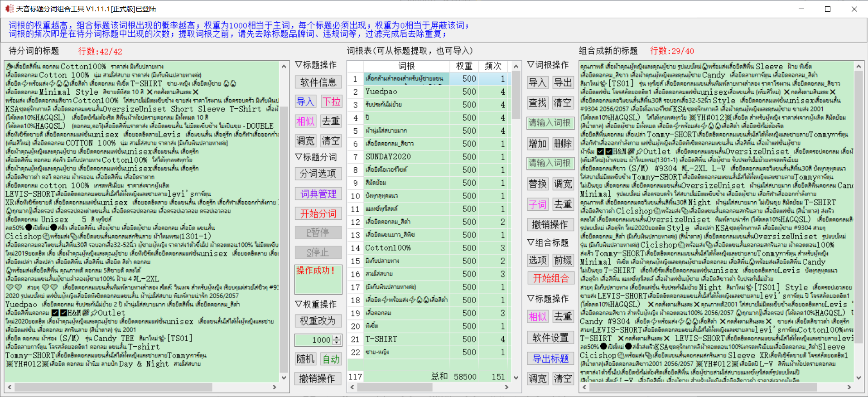Image resolution: width=868 pixels, height=397 pixels.
Task: Open 词典管理 dictionary manager
Action: coord(318,194)
